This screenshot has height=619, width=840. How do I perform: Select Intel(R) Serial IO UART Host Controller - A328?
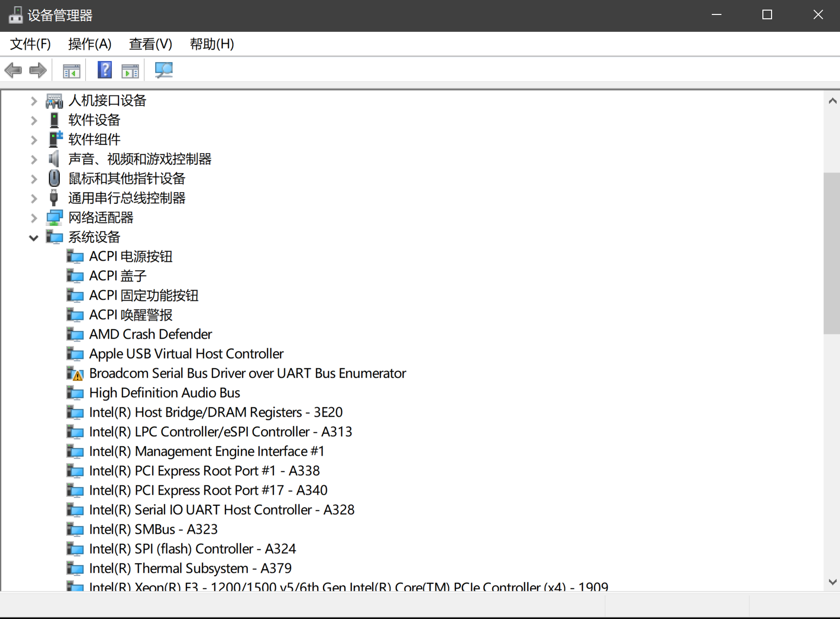(222, 510)
